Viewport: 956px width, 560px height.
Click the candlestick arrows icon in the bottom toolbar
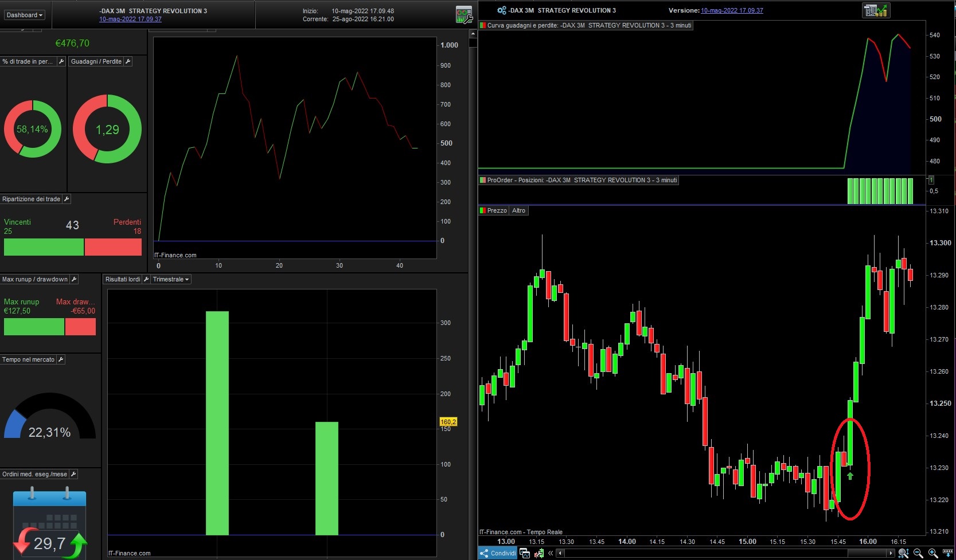click(539, 553)
